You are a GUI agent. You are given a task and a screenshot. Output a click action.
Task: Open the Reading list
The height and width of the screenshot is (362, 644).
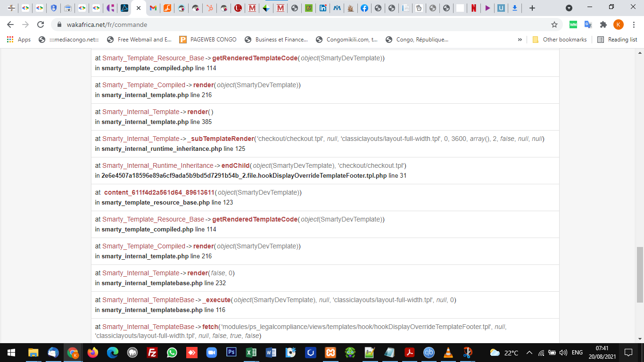(617, 40)
